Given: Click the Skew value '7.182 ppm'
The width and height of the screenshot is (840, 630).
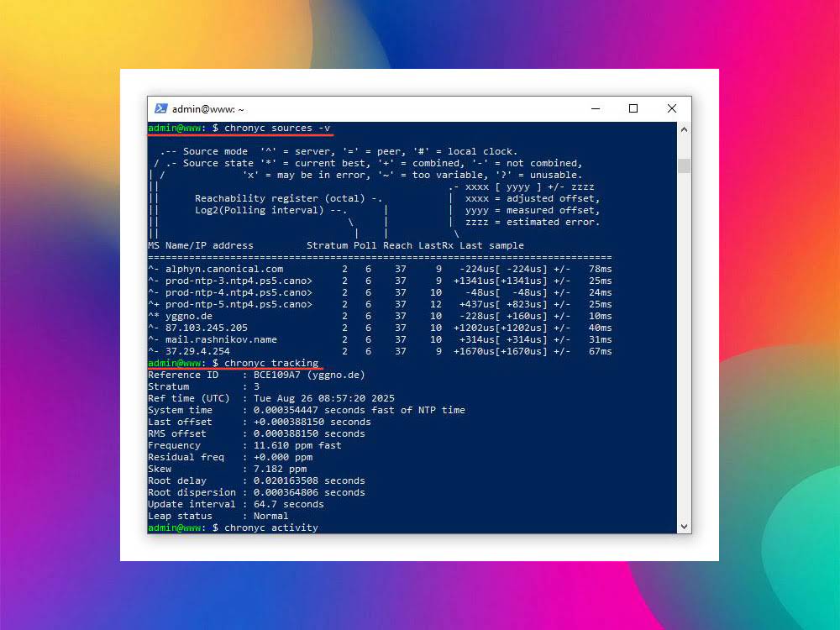Looking at the screenshot, I should tap(281, 470).
